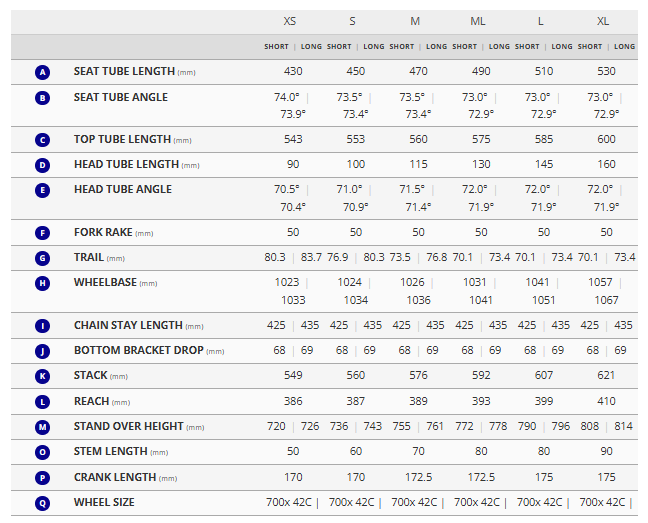
Task: Click the Q badge for wheel size
Action: [42, 503]
